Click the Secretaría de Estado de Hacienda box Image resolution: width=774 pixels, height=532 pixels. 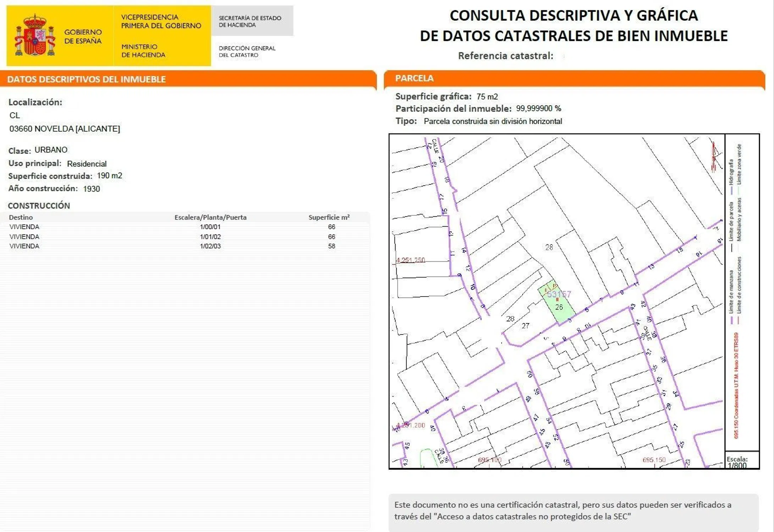[x=252, y=21]
